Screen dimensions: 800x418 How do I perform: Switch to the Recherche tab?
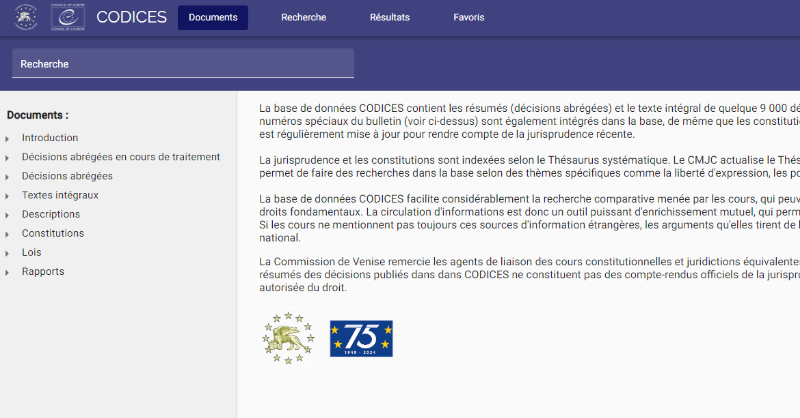[304, 17]
